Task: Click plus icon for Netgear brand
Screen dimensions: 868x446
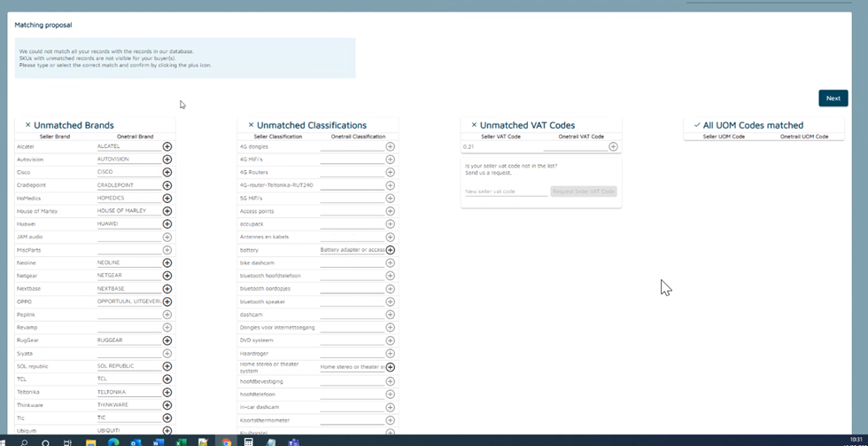Action: click(x=167, y=276)
